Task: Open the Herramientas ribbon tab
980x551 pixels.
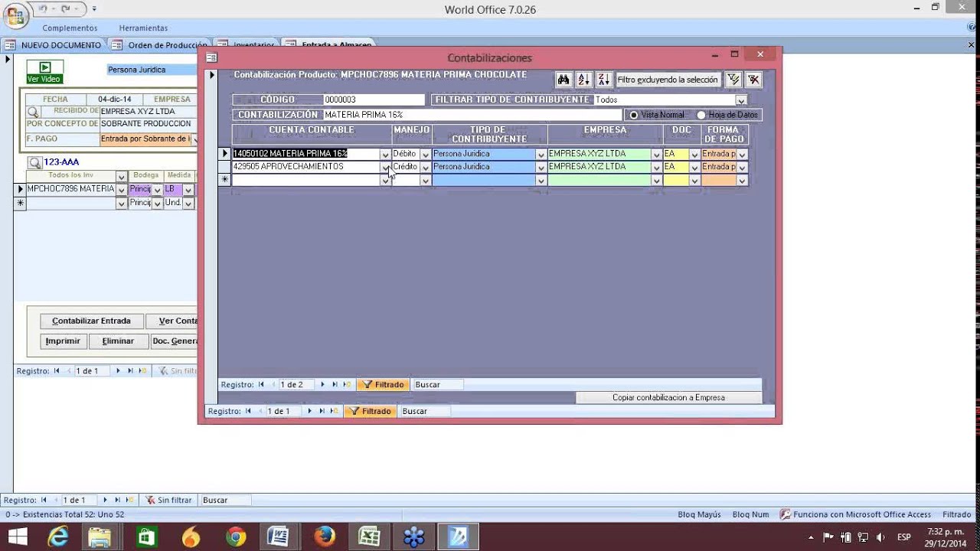Action: pos(143,28)
